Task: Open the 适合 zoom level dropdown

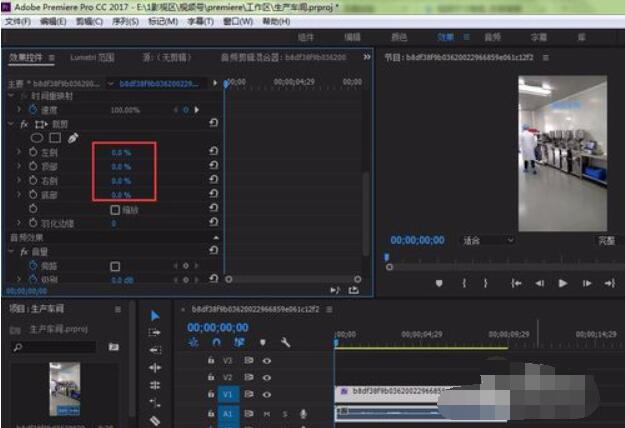Action: 487,240
